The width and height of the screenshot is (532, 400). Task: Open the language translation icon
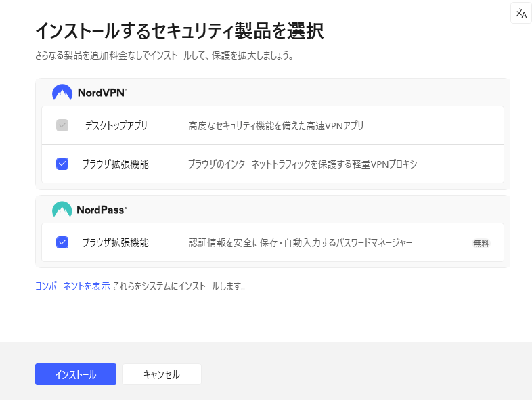(x=520, y=14)
